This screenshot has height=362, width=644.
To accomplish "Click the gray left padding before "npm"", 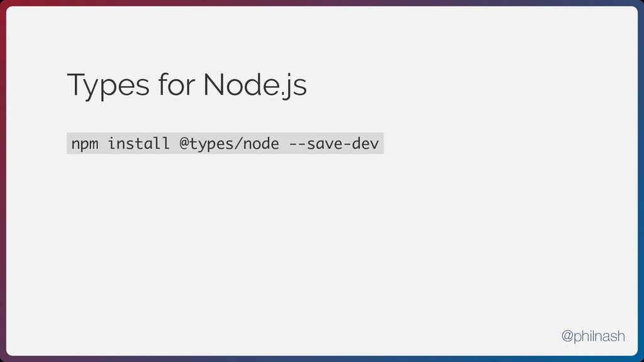I will click(69, 144).
